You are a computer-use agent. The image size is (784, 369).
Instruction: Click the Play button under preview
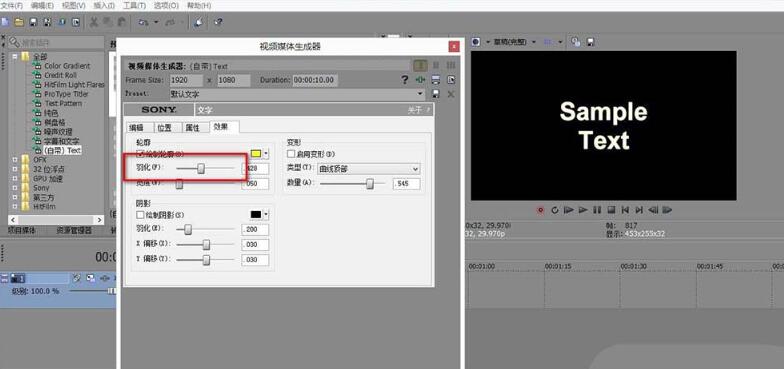[x=582, y=210]
